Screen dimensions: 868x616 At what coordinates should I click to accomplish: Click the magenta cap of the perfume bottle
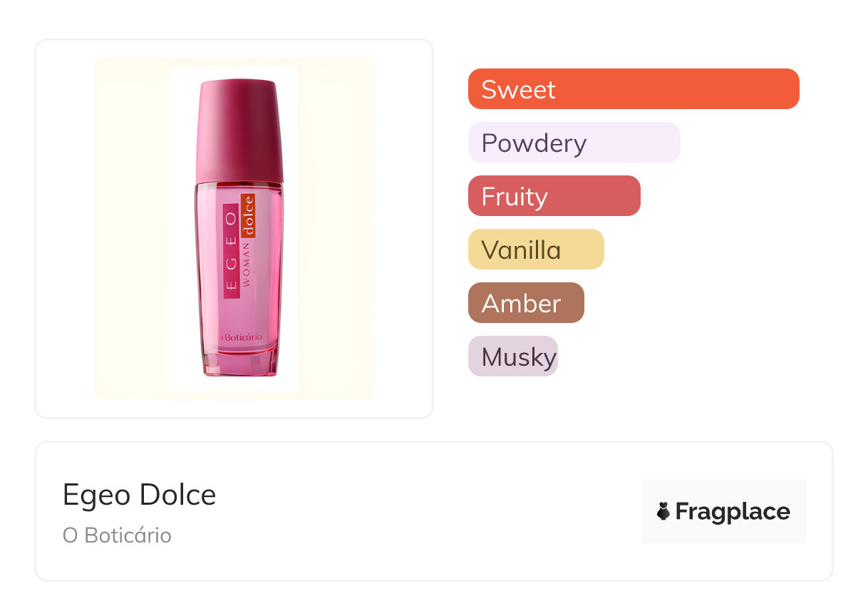click(x=239, y=130)
